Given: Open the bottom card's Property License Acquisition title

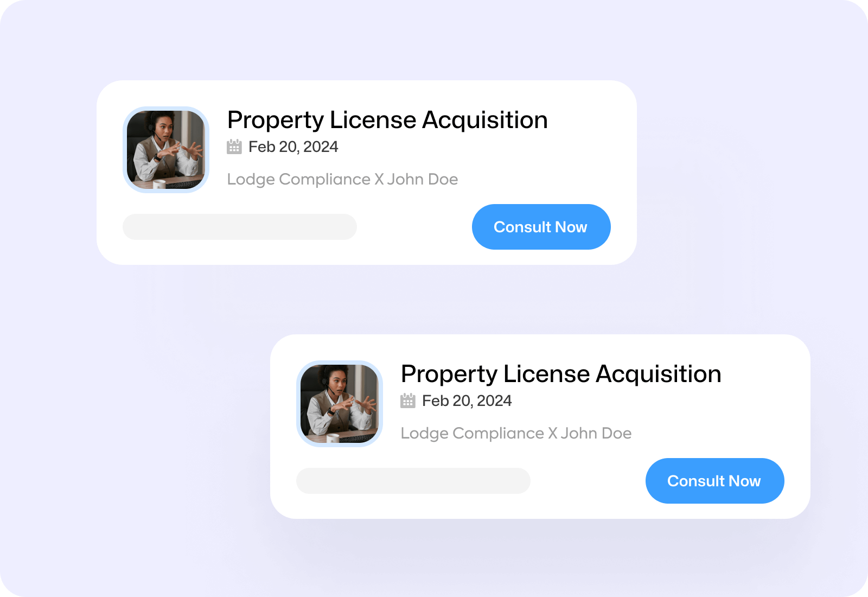Looking at the screenshot, I should pos(561,374).
